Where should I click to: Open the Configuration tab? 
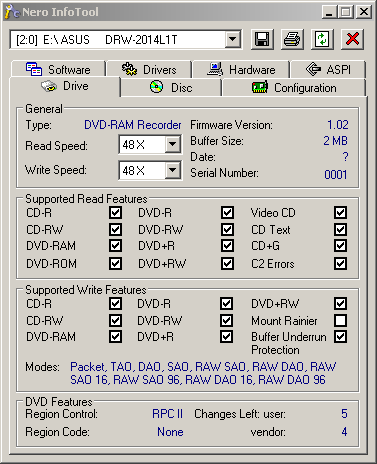point(294,88)
